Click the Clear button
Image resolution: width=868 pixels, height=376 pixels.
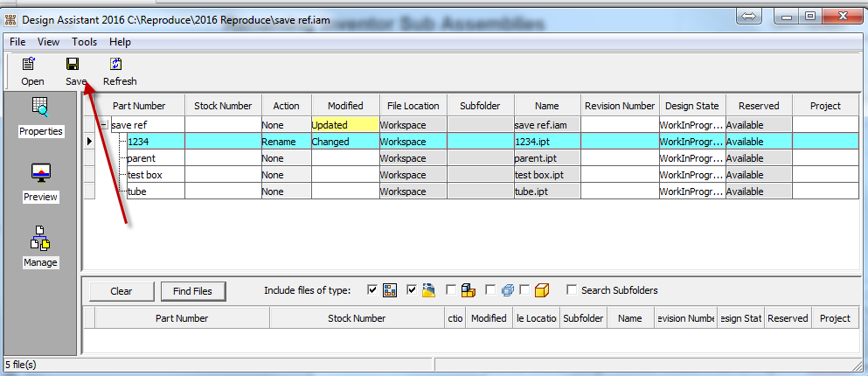pos(122,291)
